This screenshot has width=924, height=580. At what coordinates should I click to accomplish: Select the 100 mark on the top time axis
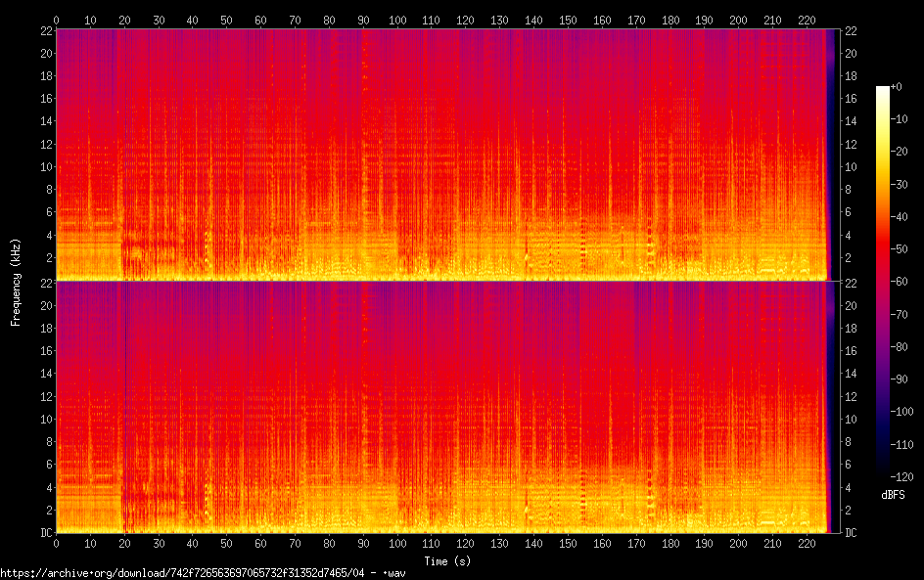(396, 20)
